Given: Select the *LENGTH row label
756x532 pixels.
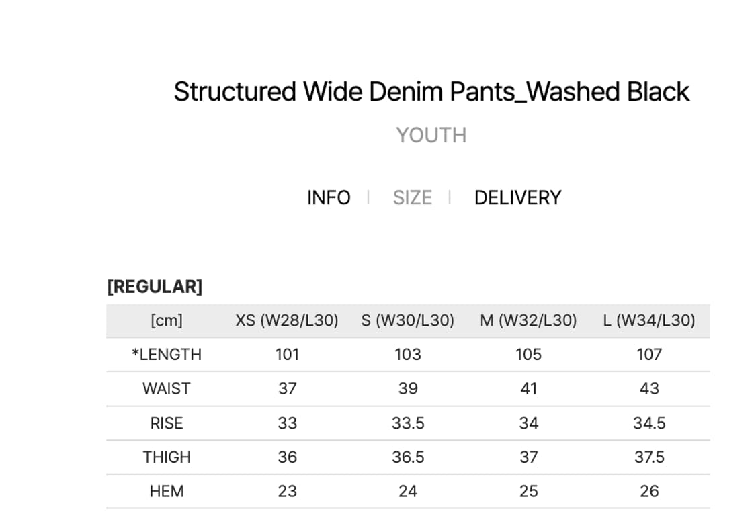Looking at the screenshot, I should [167, 355].
